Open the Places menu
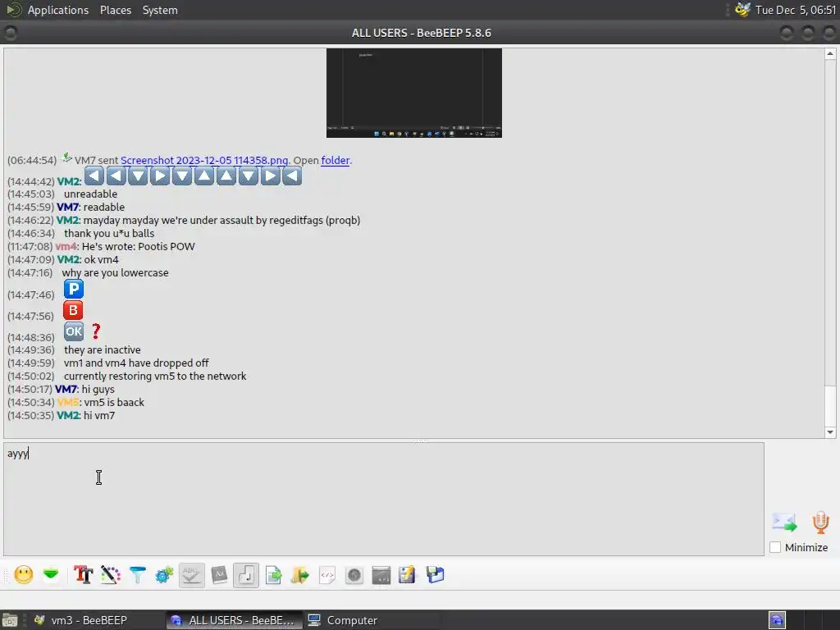The height and width of the screenshot is (630, 840). click(115, 10)
